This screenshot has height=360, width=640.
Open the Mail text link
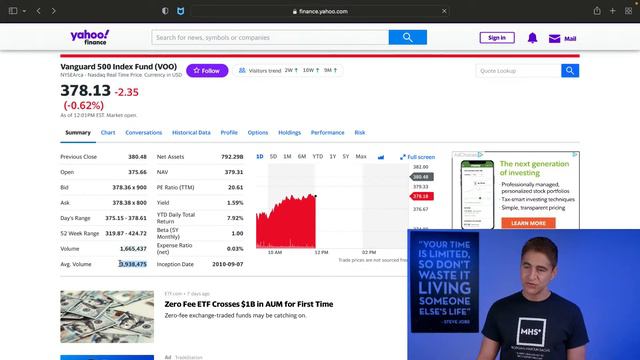pos(570,38)
